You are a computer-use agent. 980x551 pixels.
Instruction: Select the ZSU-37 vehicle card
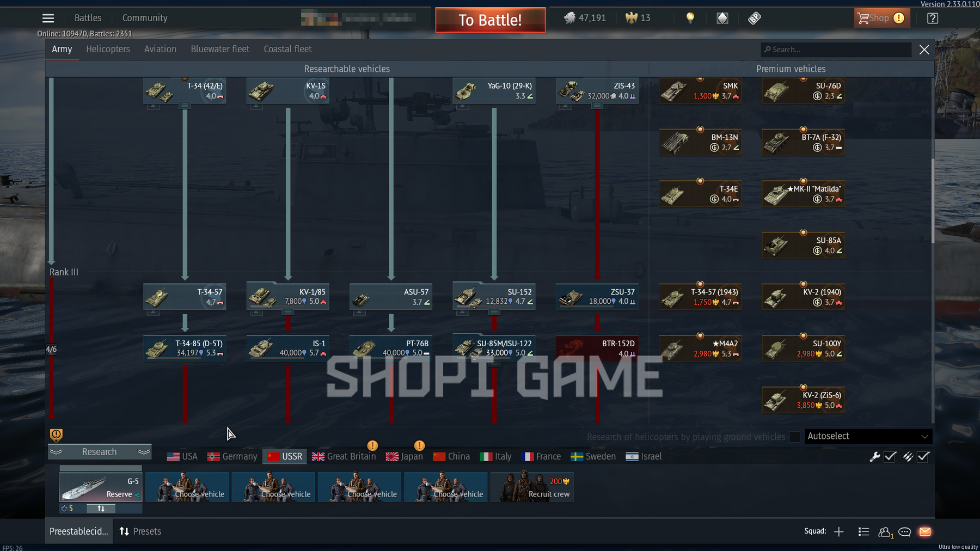pyautogui.click(x=597, y=297)
